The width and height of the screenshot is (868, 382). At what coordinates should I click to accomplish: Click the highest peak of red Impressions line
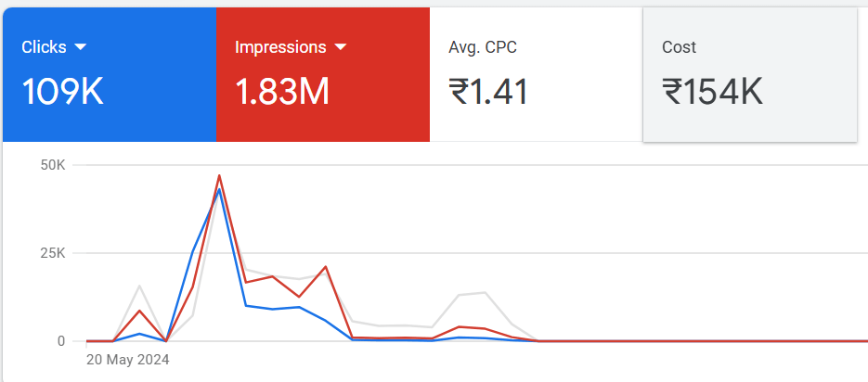click(x=219, y=175)
